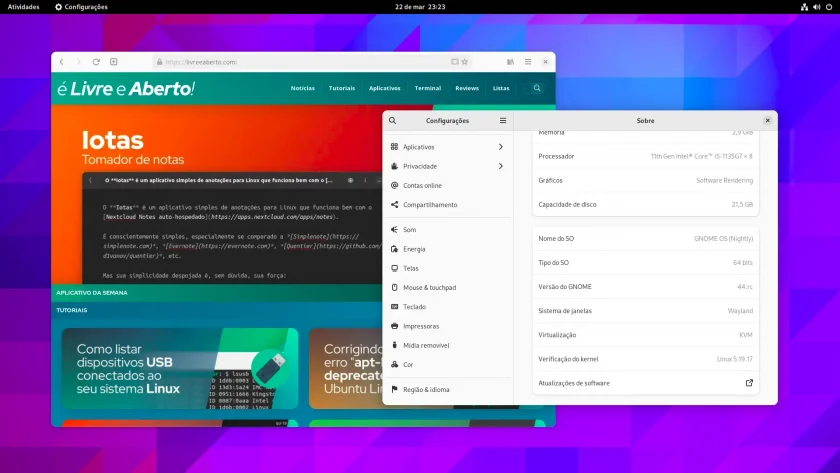
Task: Bookmark page with the star icon
Action: click(x=465, y=62)
